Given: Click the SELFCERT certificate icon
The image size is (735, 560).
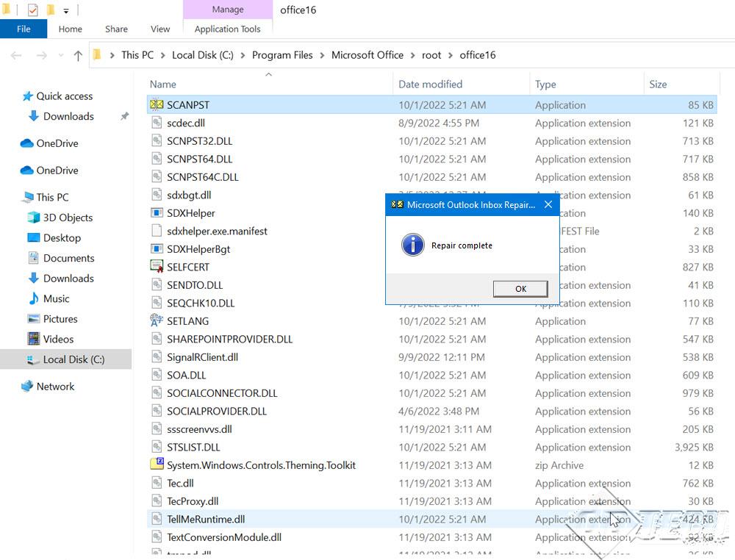Looking at the screenshot, I should click(x=157, y=267).
